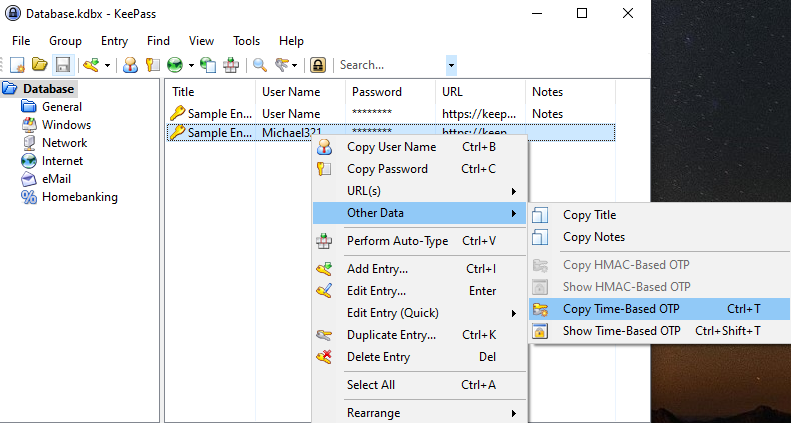This screenshot has height=423, width=791.
Task: Open the URL(s) submenu
Action: point(418,191)
